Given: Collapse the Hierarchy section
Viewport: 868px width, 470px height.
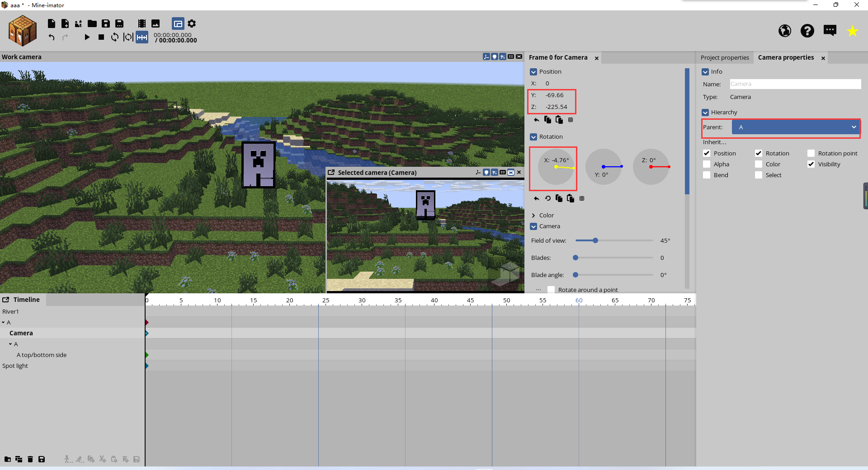Looking at the screenshot, I should tap(705, 113).
